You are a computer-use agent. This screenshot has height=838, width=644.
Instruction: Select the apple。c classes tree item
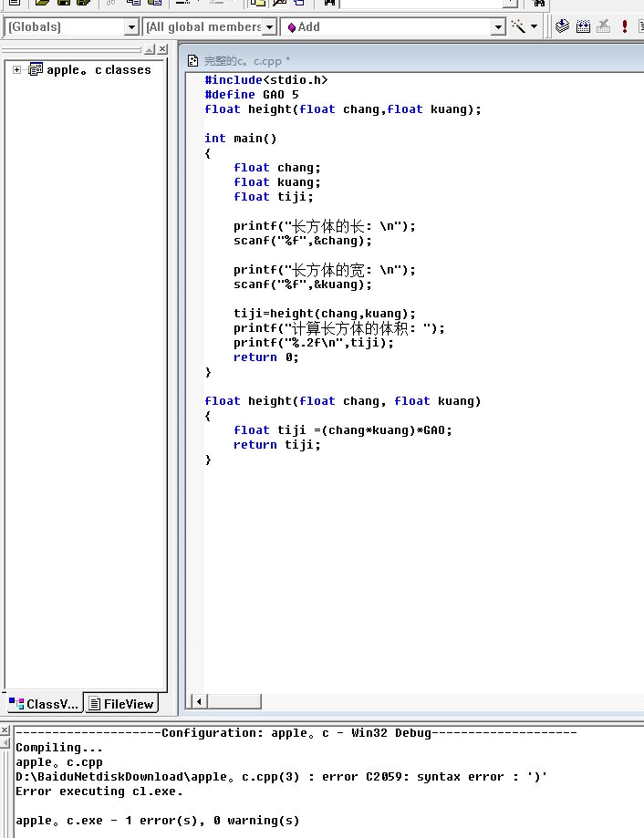pyautogui.click(x=99, y=70)
